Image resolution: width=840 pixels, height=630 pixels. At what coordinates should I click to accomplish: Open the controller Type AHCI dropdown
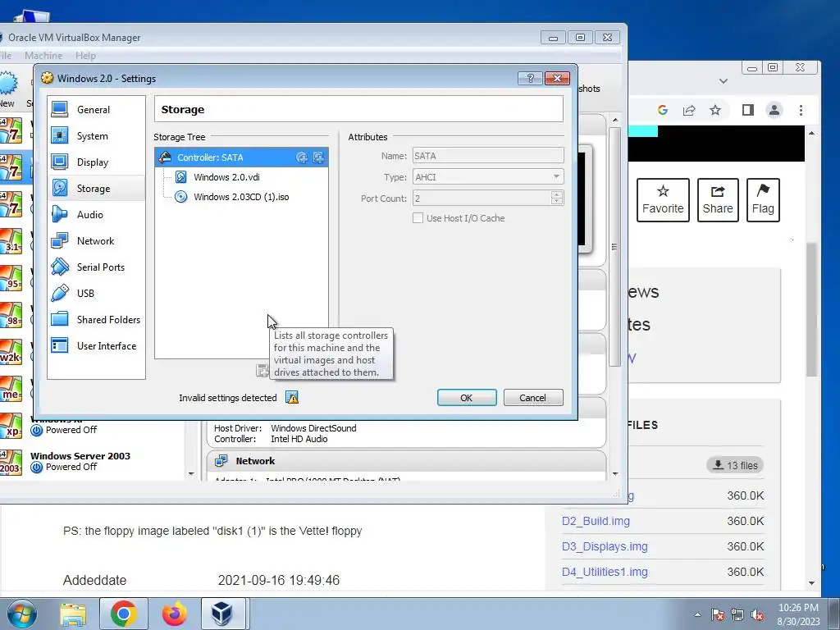488,177
